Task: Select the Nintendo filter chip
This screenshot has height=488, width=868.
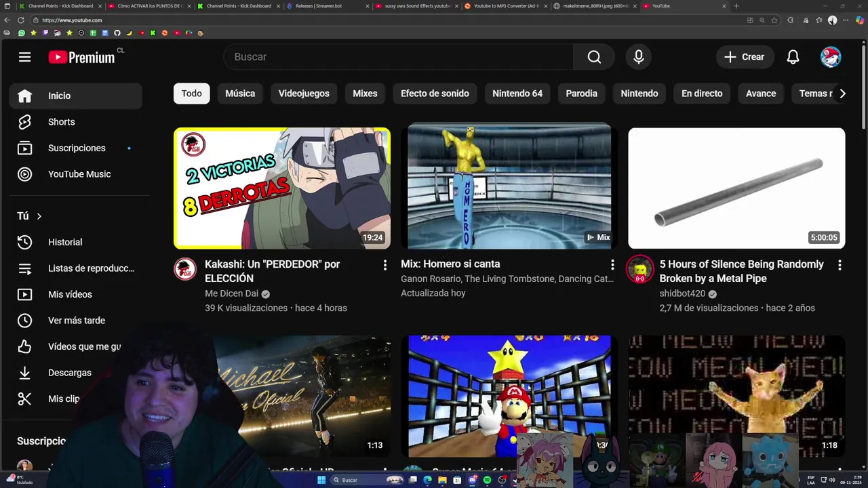Action: click(639, 94)
